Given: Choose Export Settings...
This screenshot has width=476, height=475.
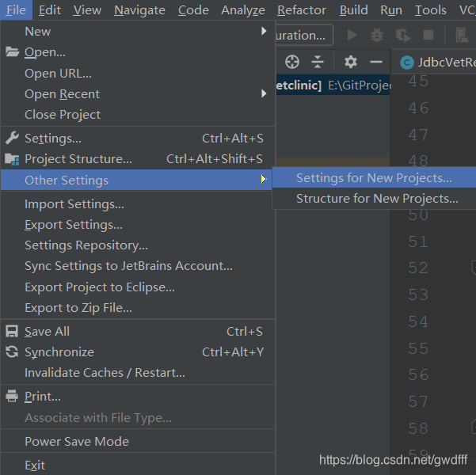Looking at the screenshot, I should click(138, 225).
